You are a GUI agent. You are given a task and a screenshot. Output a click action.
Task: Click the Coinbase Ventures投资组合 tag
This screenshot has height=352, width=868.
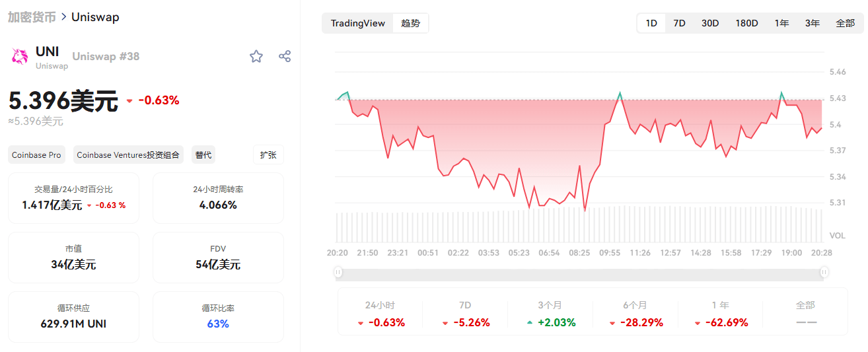coord(128,155)
